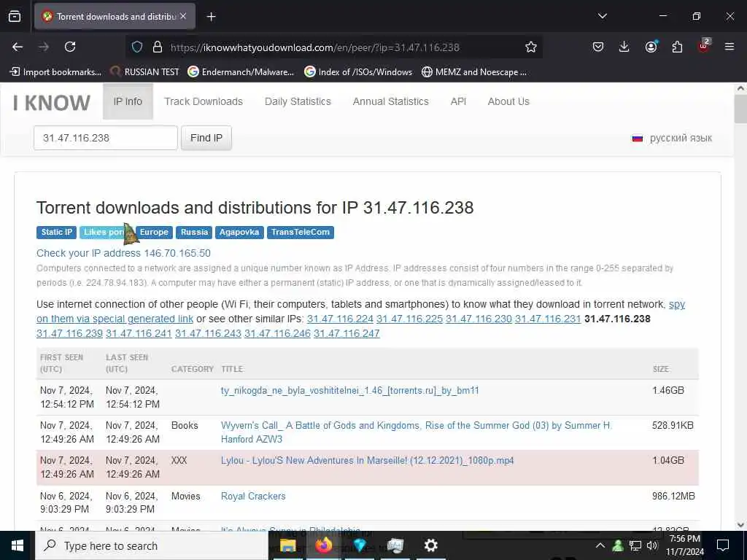Go back to previous page
Viewport: 747px width, 560px height.
tap(18, 47)
